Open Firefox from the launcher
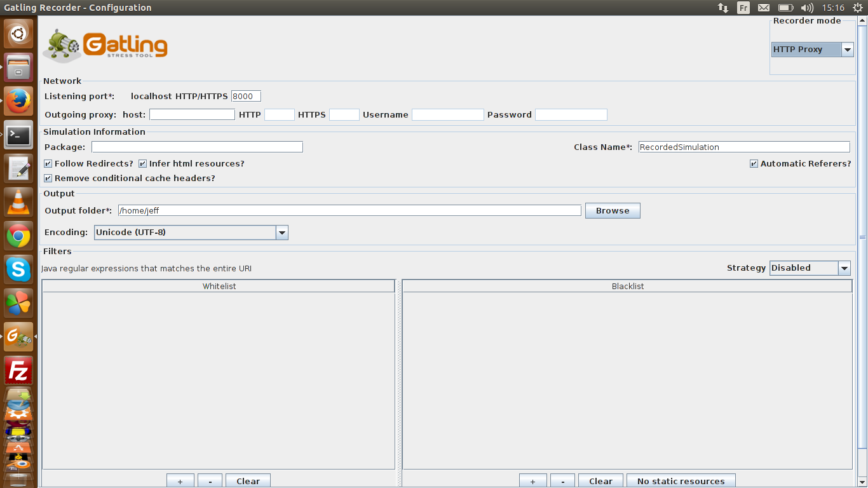 [x=18, y=100]
